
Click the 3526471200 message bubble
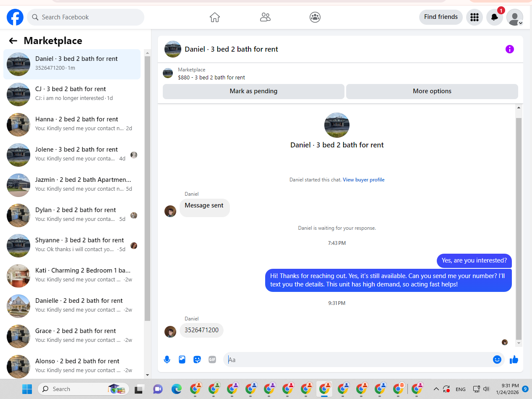coord(201,330)
